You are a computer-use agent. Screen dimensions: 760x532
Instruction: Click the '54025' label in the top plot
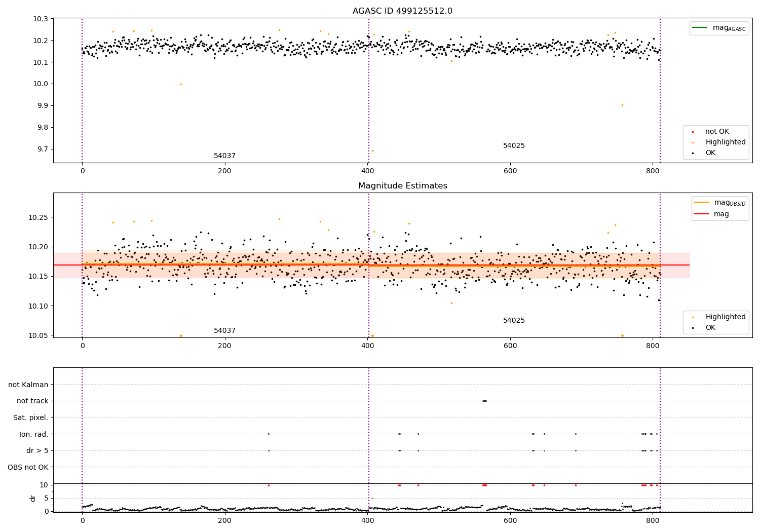click(514, 145)
